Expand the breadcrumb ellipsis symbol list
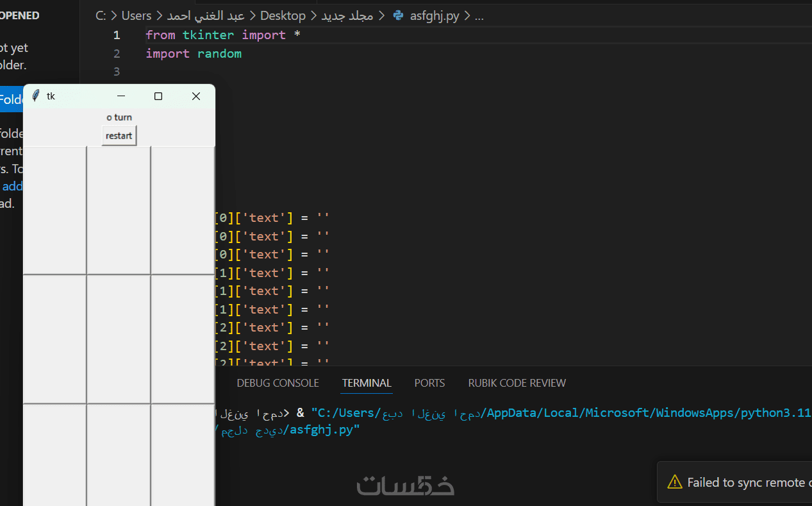 [479, 16]
